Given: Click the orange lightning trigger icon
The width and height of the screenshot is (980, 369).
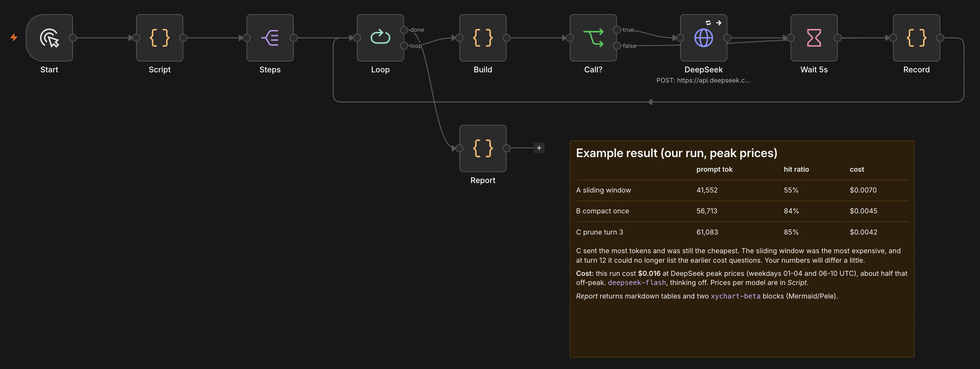Looking at the screenshot, I should [x=14, y=37].
